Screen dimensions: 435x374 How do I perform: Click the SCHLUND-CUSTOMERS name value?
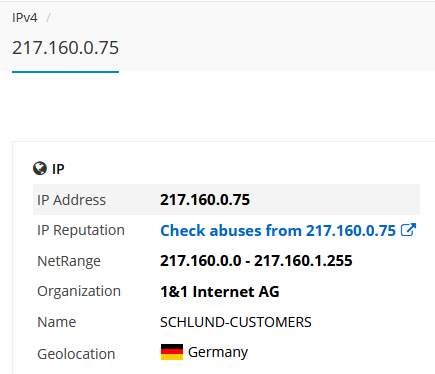tap(236, 322)
